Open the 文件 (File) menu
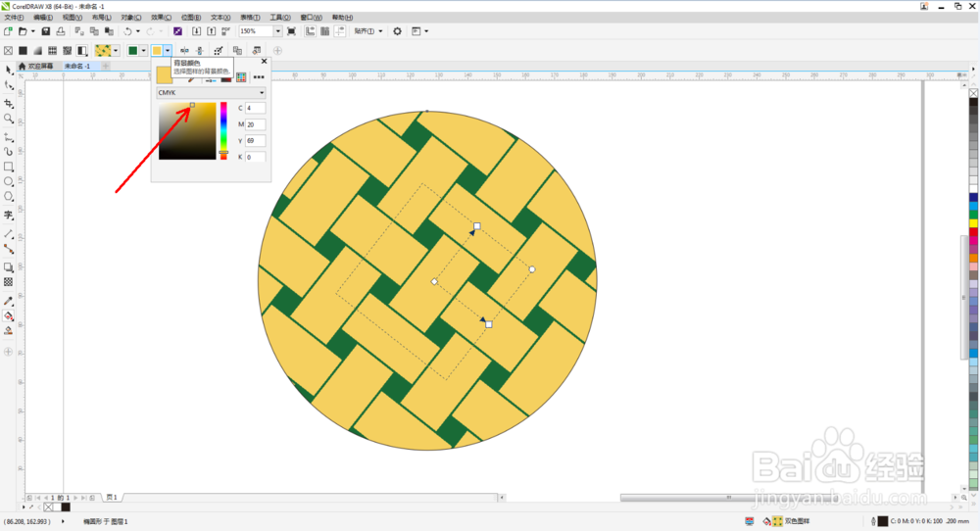Viewport: 980px width, 531px height. [14, 18]
